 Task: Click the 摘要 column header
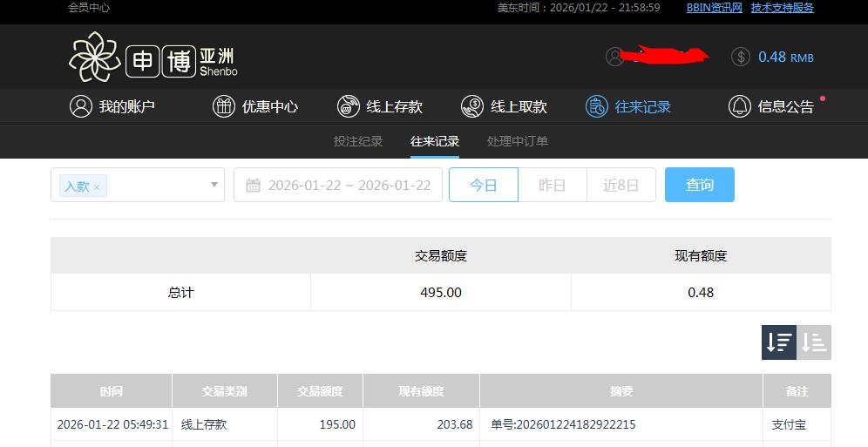tap(621, 391)
